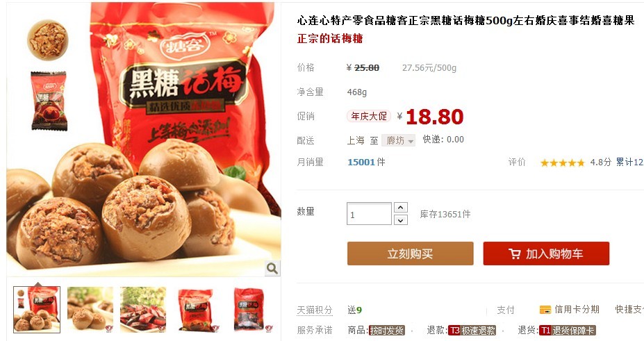Select the first bag-and-candies thumbnail
Screen dimensions: 644x341
[x=37, y=310]
